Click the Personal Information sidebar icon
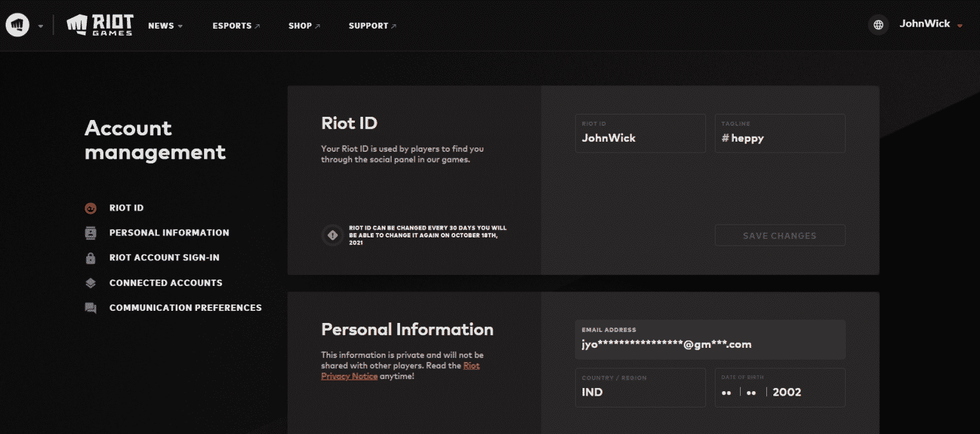980x434 pixels. point(91,233)
